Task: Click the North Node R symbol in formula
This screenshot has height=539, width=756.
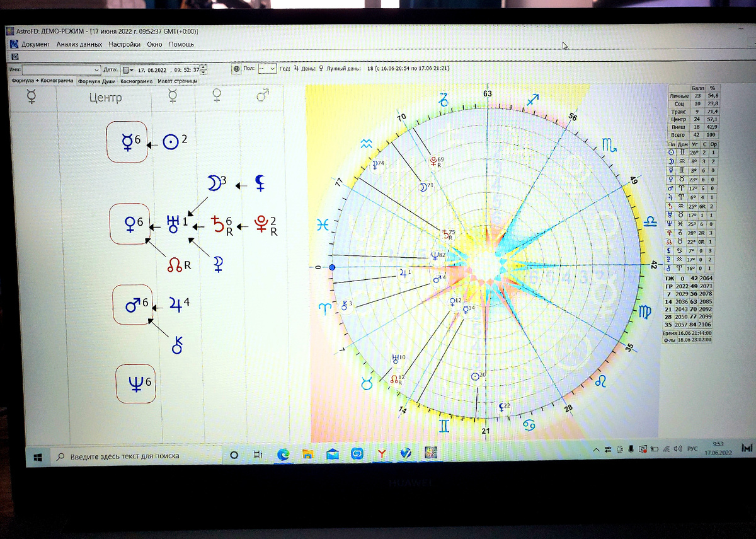Action: 178,265
